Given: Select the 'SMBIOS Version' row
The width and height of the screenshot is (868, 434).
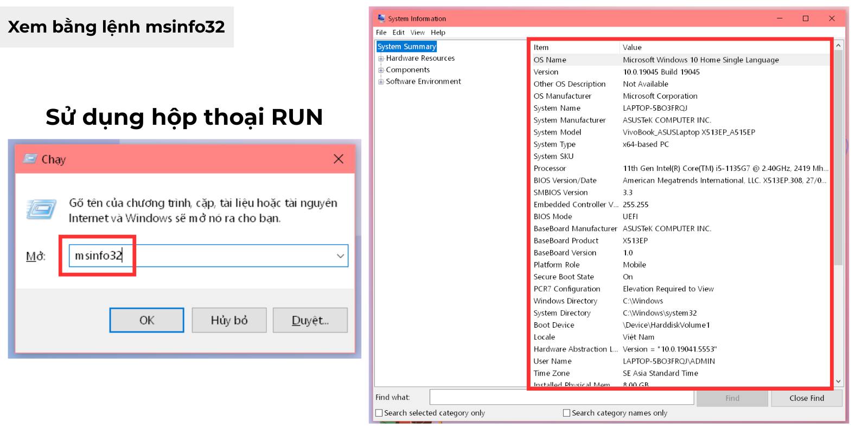Looking at the screenshot, I should click(x=680, y=193).
